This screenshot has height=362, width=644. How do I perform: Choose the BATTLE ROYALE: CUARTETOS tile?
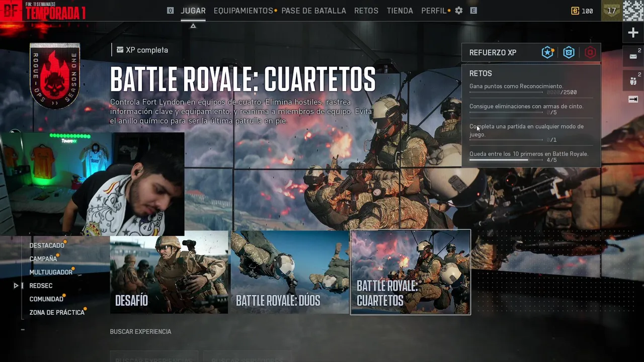pyautogui.click(x=411, y=272)
